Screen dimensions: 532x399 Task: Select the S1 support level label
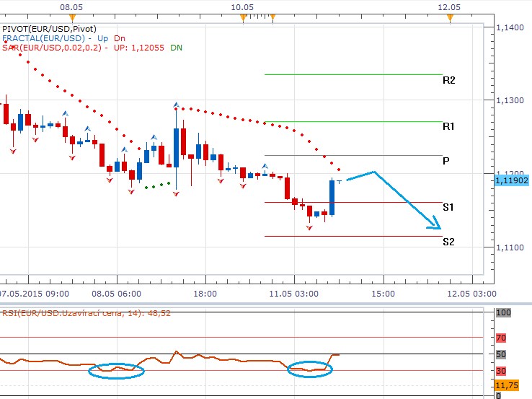[x=448, y=207]
